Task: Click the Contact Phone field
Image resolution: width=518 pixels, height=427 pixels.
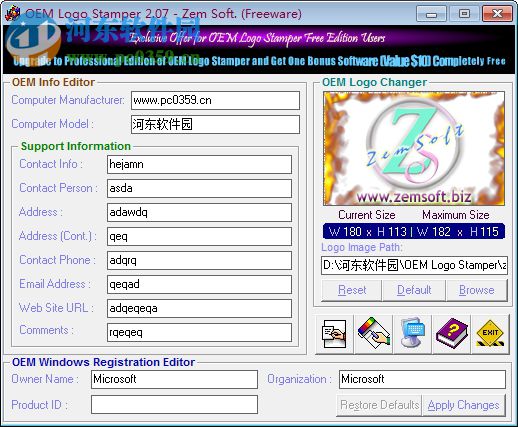Action: [199, 260]
